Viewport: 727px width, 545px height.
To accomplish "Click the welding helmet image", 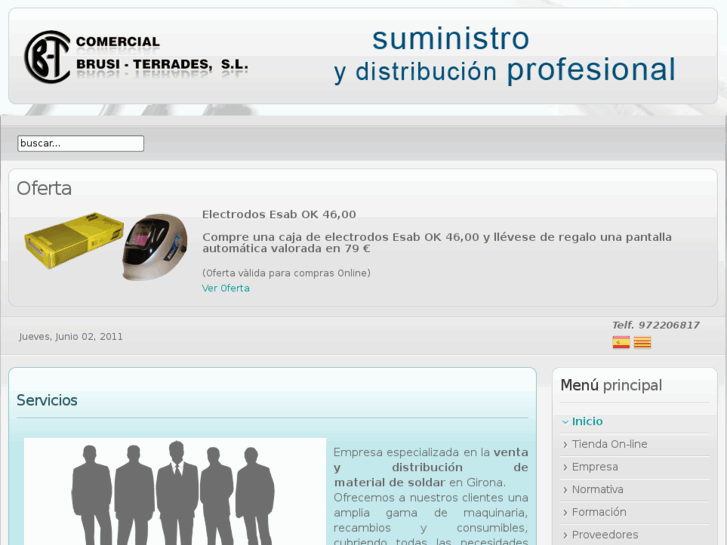I will 155,247.
